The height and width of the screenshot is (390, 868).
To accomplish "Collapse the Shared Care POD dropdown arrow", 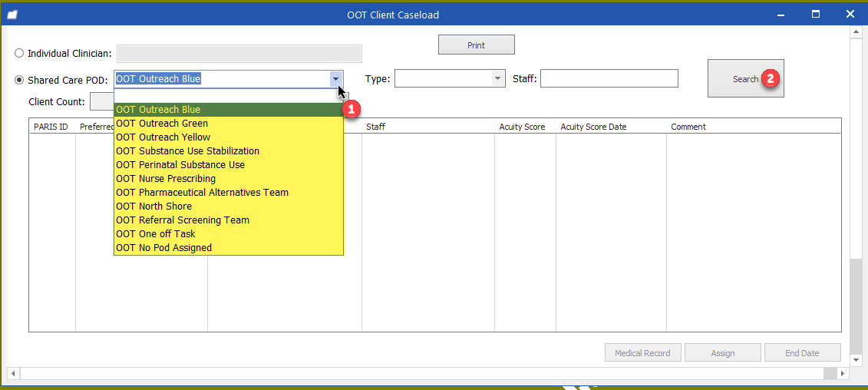I will [x=335, y=79].
